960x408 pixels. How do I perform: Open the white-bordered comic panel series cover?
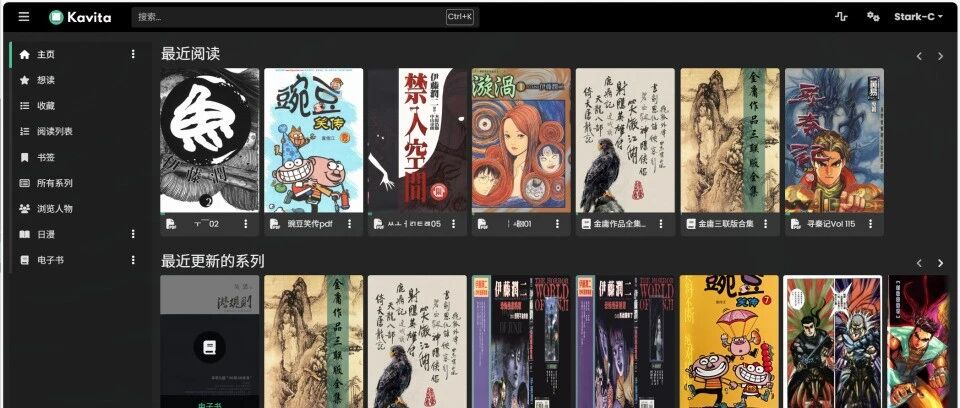833,341
